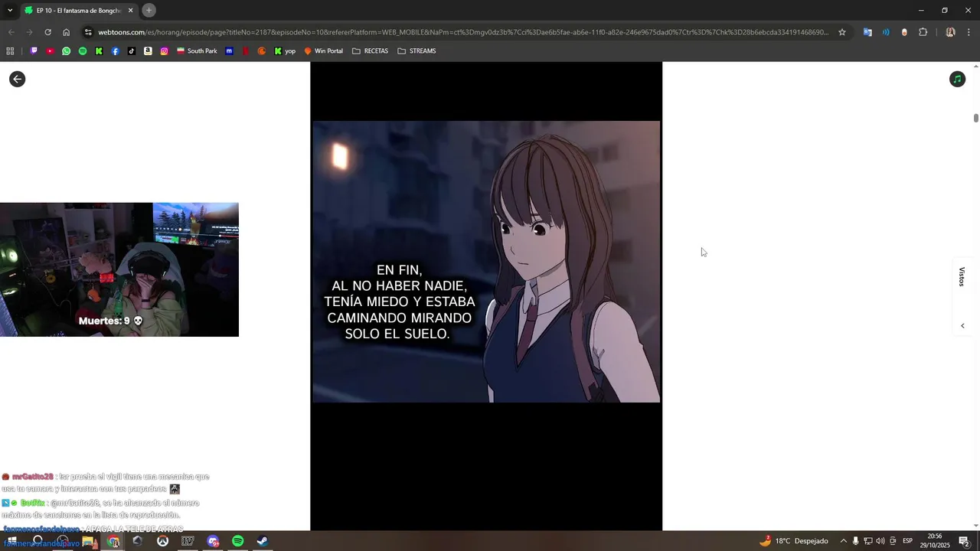The height and width of the screenshot is (551, 980).
Task: Open the 'yop' bookmark
Action: point(285,51)
